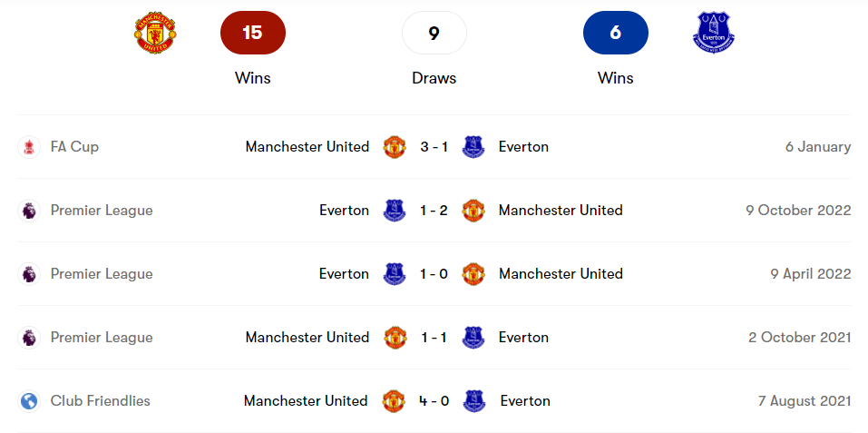
Task: Click the red 15 wins badge
Action: pos(253,34)
